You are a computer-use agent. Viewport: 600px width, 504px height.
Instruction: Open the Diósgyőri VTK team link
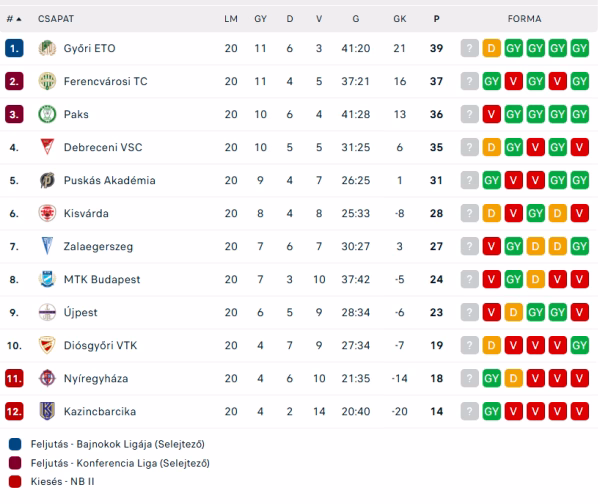[x=98, y=345]
